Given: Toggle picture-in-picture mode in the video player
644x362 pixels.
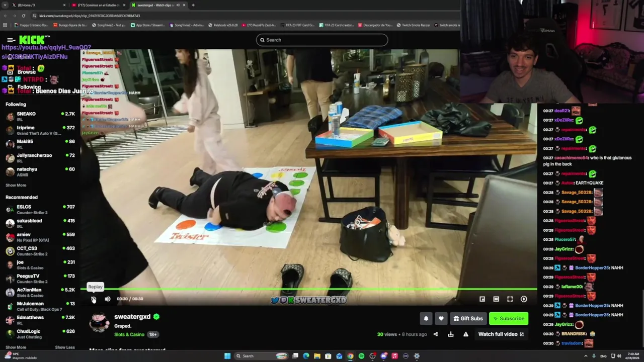Looking at the screenshot, I should [x=482, y=299].
